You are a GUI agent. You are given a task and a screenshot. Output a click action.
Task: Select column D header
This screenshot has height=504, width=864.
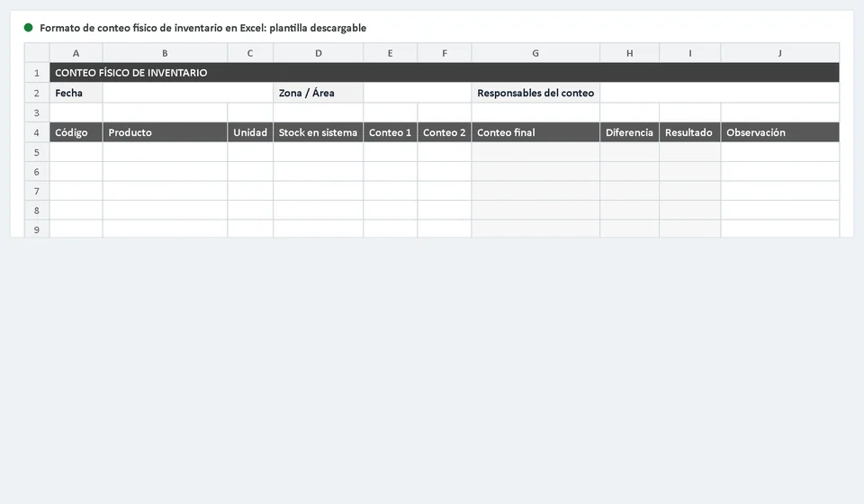pos(318,53)
